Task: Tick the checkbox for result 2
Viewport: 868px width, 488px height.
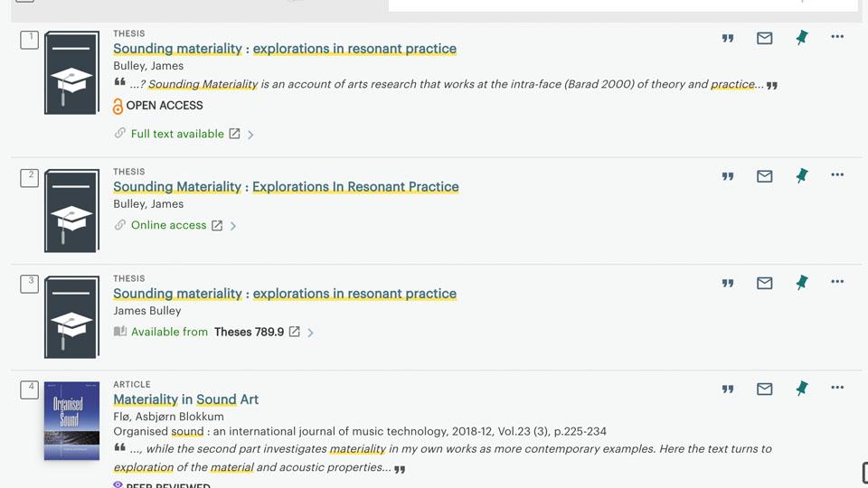Action: click(x=30, y=178)
